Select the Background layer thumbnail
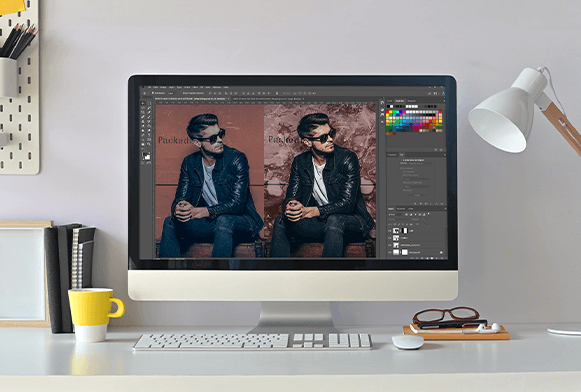581x392 pixels. tap(396, 252)
